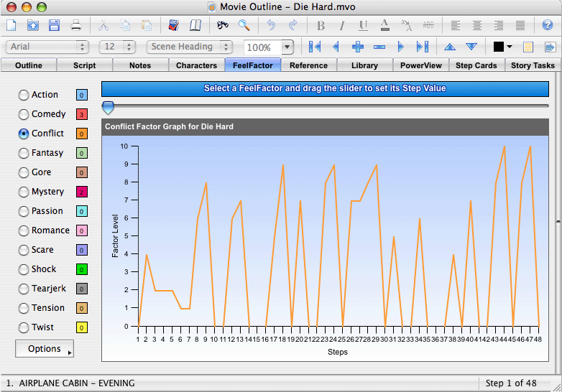Viewport: 562px width, 392px height.
Task: Click the magnifying glass search icon
Action: coord(244,26)
